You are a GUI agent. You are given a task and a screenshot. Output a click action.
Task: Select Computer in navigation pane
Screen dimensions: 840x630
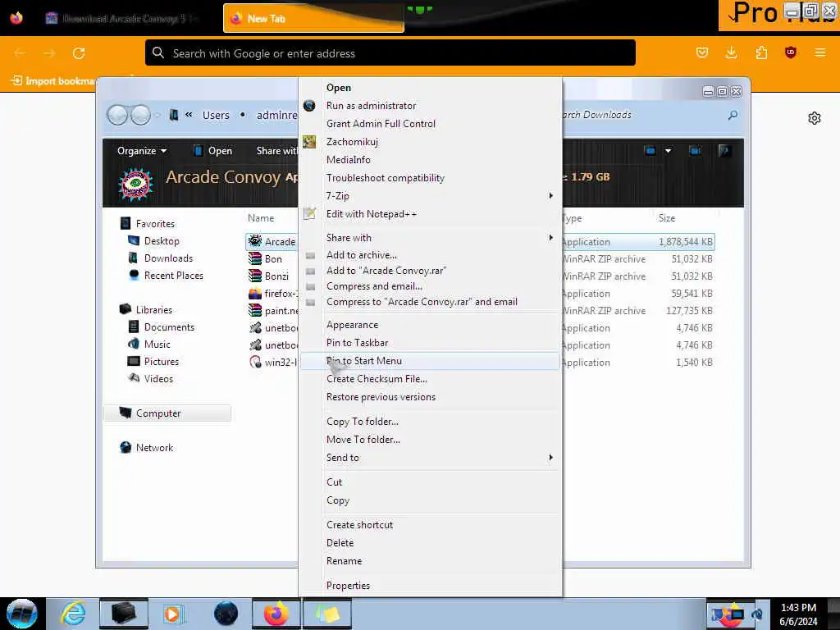167,413
